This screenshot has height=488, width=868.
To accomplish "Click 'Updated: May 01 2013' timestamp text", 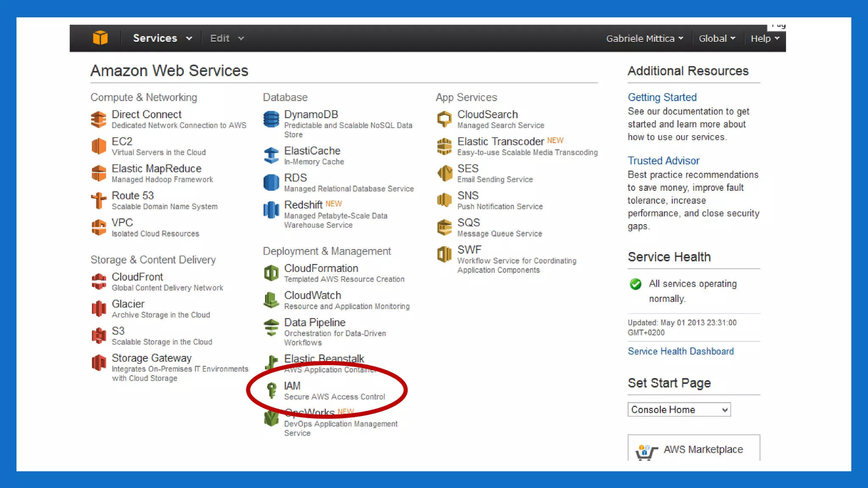I will [x=682, y=327].
